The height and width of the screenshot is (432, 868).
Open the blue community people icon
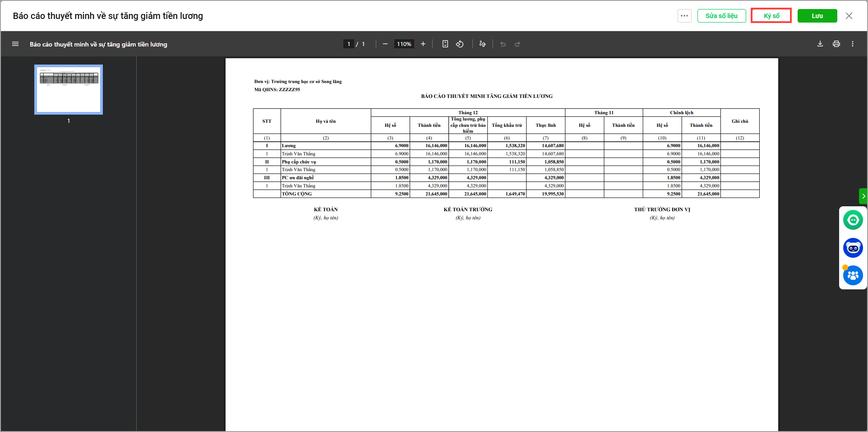click(853, 275)
